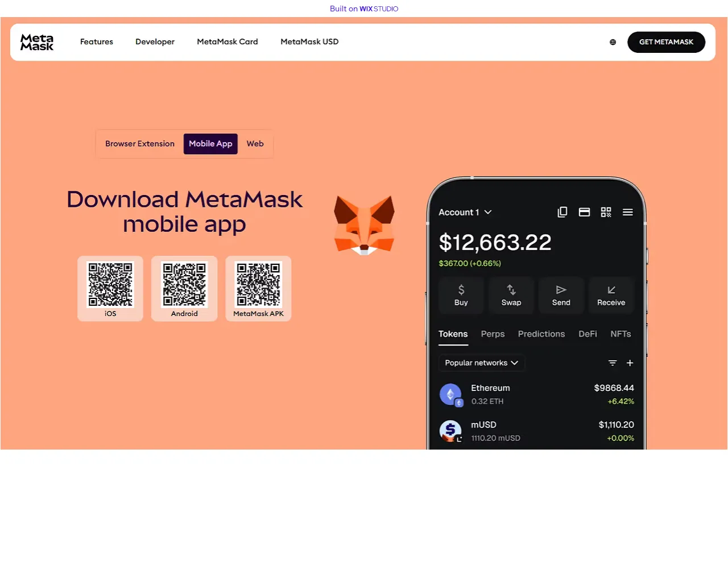
Task: Click the Android QR code
Action: [x=184, y=284]
